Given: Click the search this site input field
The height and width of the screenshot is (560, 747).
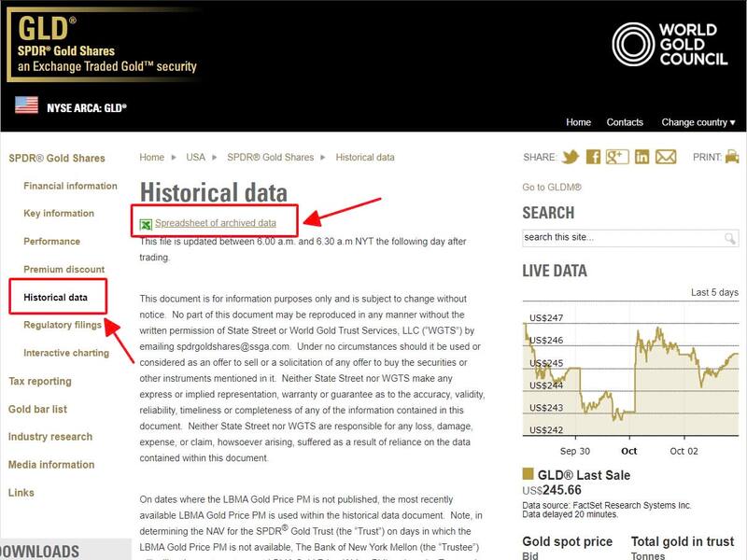Looking at the screenshot, I should 607,237.
